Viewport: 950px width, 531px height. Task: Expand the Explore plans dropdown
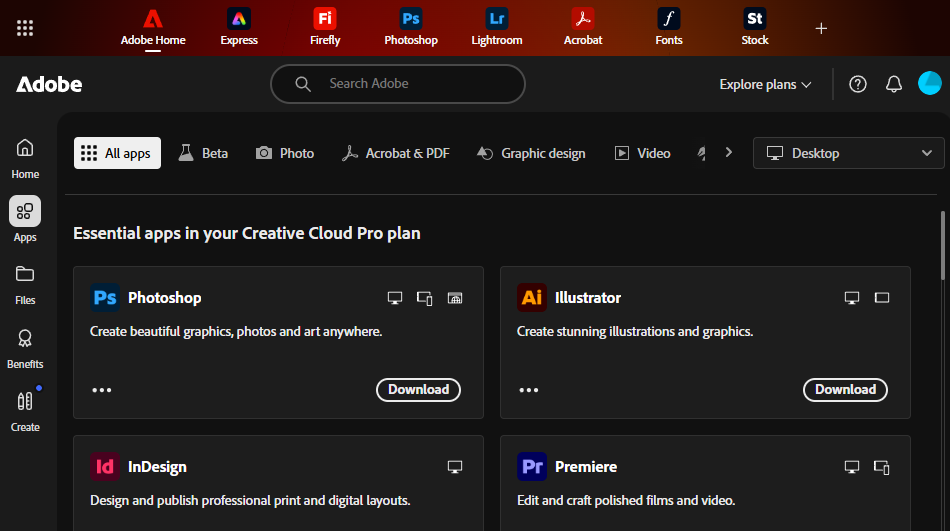(x=765, y=84)
